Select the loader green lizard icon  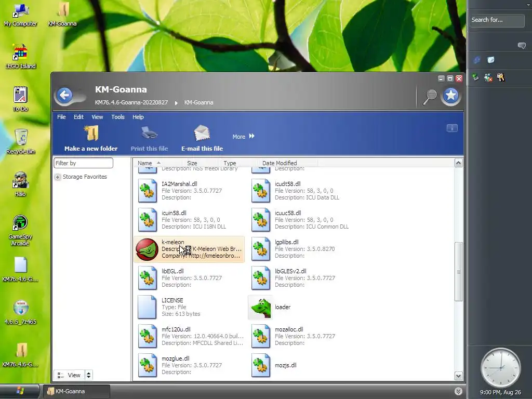tap(260, 308)
